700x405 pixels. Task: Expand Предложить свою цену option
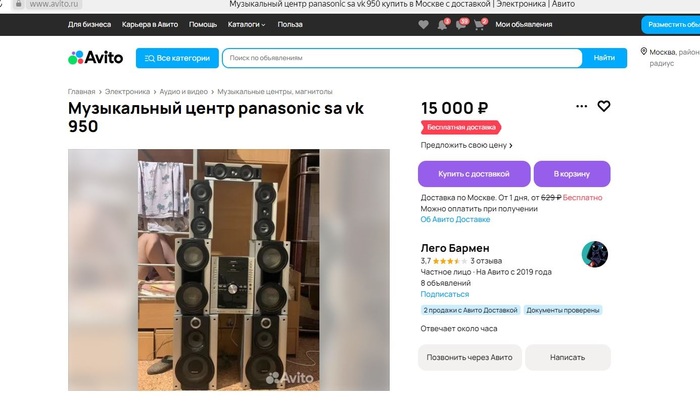466,145
